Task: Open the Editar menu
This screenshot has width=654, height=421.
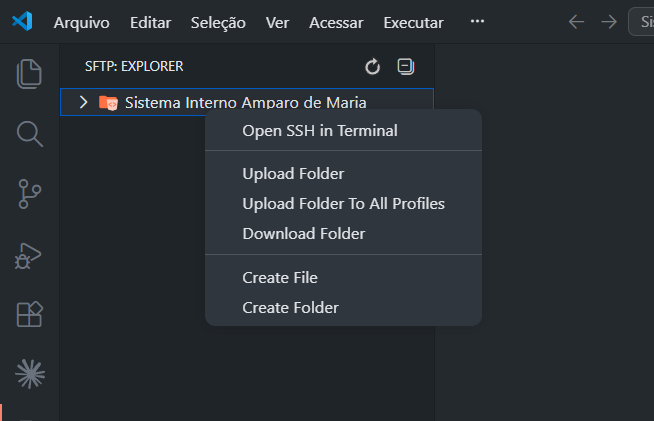Action: (x=151, y=23)
